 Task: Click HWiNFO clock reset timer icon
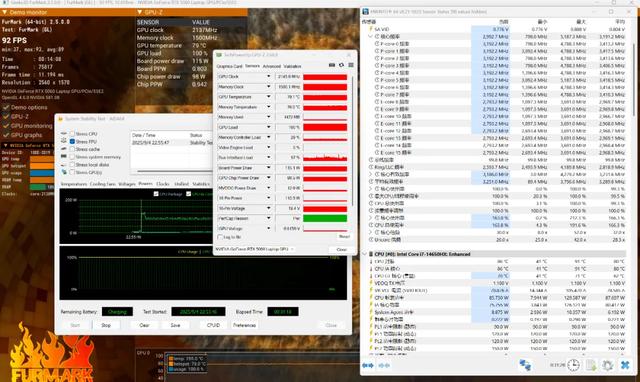(x=573, y=365)
